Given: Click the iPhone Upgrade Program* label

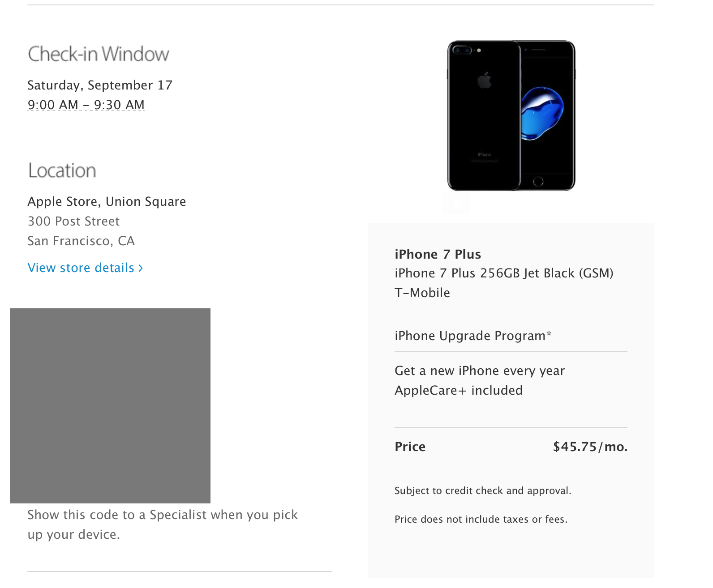Looking at the screenshot, I should 473,336.
